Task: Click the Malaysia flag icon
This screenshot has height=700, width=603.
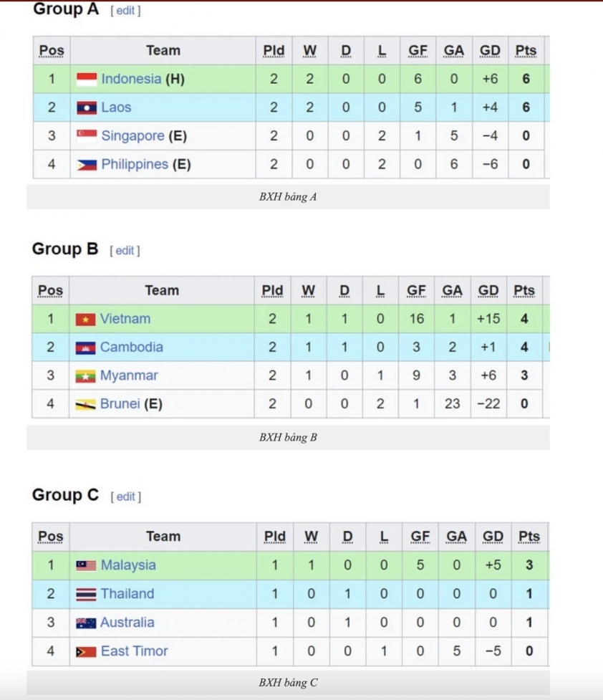Action: [x=86, y=565]
